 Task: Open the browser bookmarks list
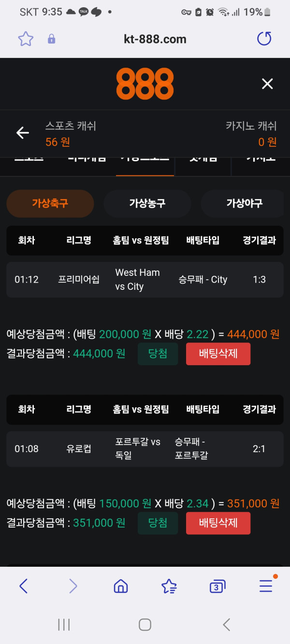pos(169,586)
